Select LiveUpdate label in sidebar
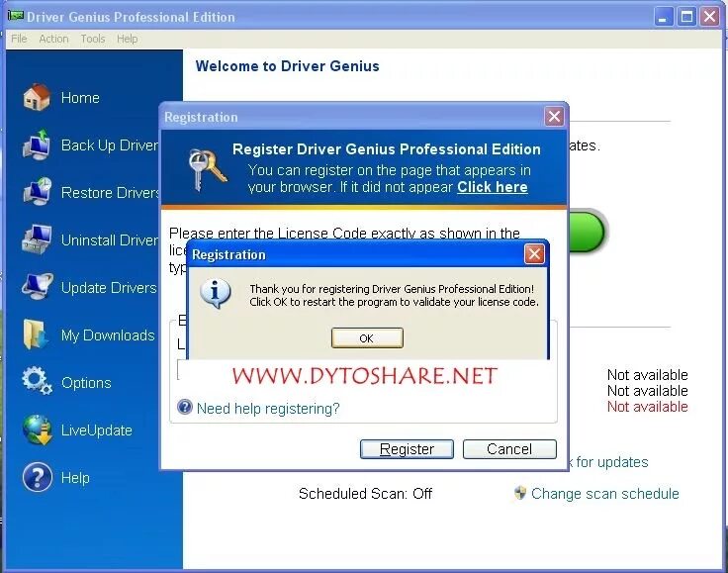The height and width of the screenshot is (573, 728). click(x=97, y=430)
